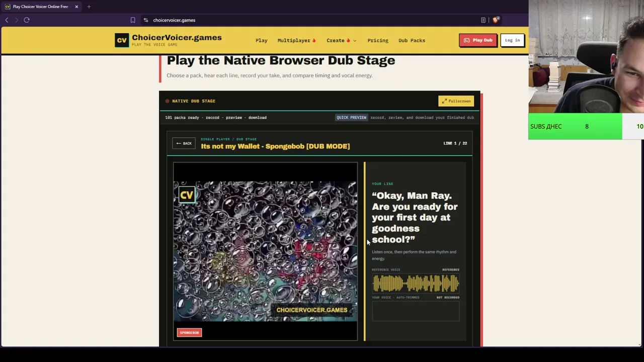Open the Pricing page

coord(378,40)
